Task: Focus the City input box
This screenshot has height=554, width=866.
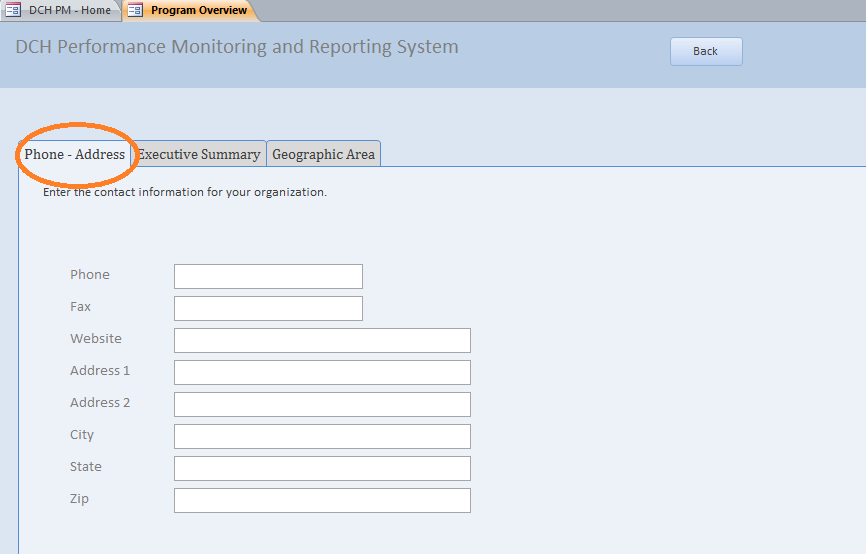Action: point(322,436)
